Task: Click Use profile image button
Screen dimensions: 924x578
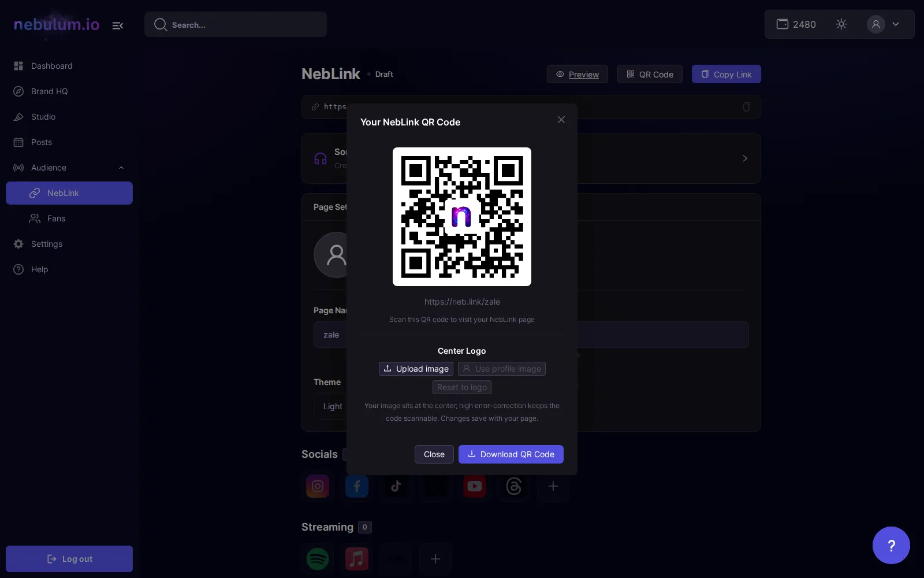Action: tap(502, 369)
